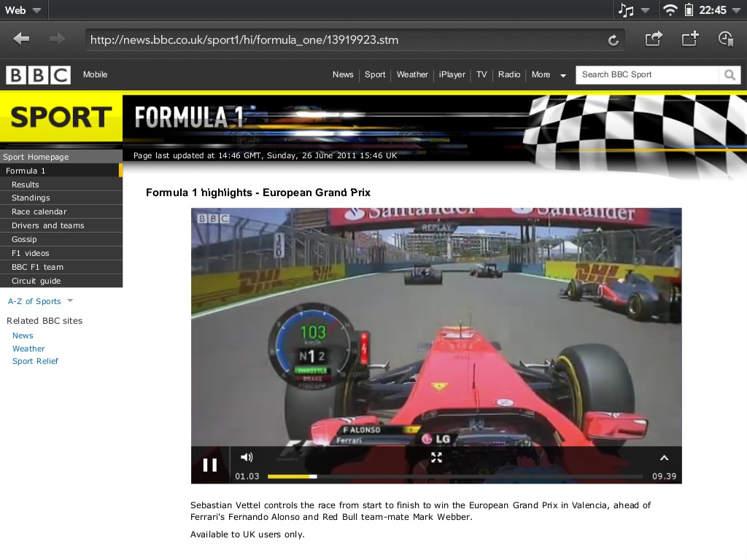Open Standings in the sidebar
This screenshot has width=747, height=560.
click(61, 198)
